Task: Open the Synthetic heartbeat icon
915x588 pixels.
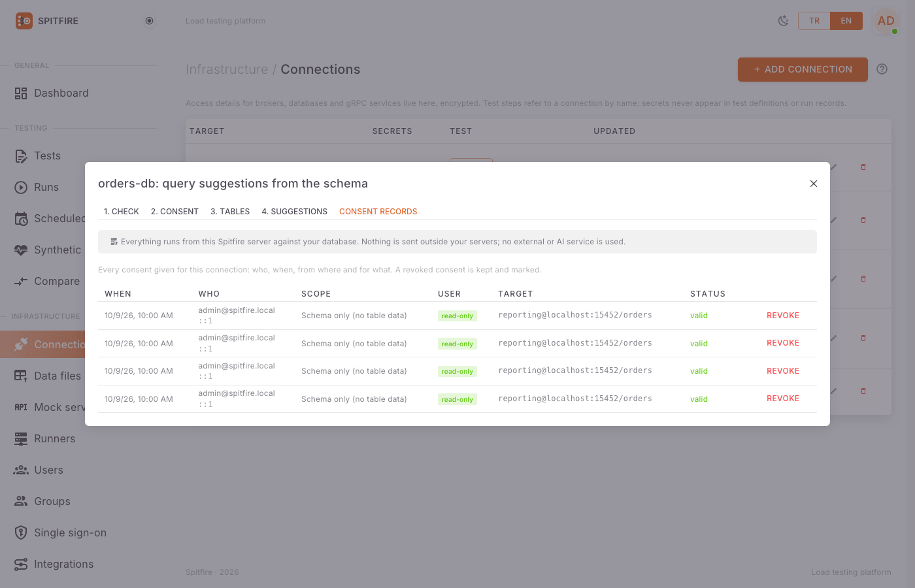Action: [x=21, y=250]
